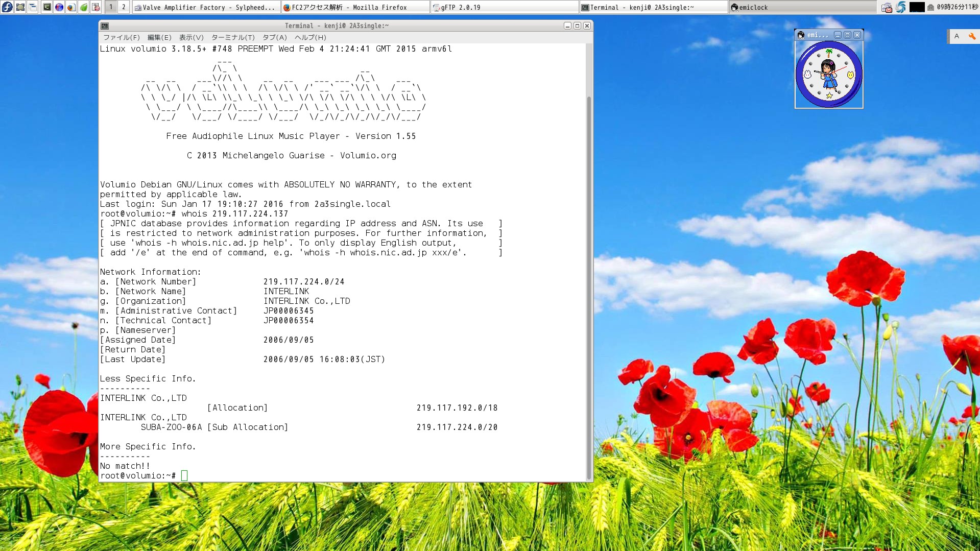Launch Firefox from the panel launcher
Image resolution: width=980 pixels, height=551 pixels.
pyautogui.click(x=71, y=7)
